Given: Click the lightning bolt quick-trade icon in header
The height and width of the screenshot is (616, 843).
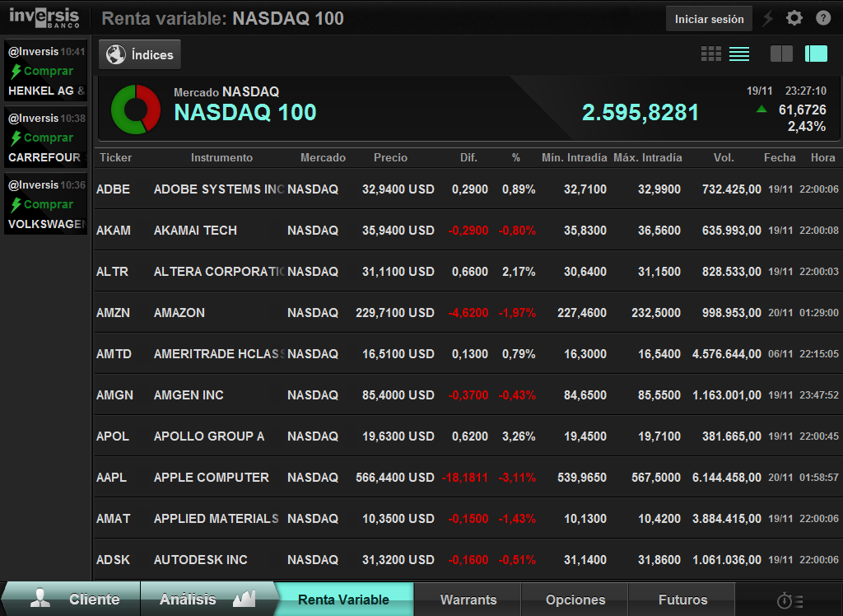Looking at the screenshot, I should (768, 18).
